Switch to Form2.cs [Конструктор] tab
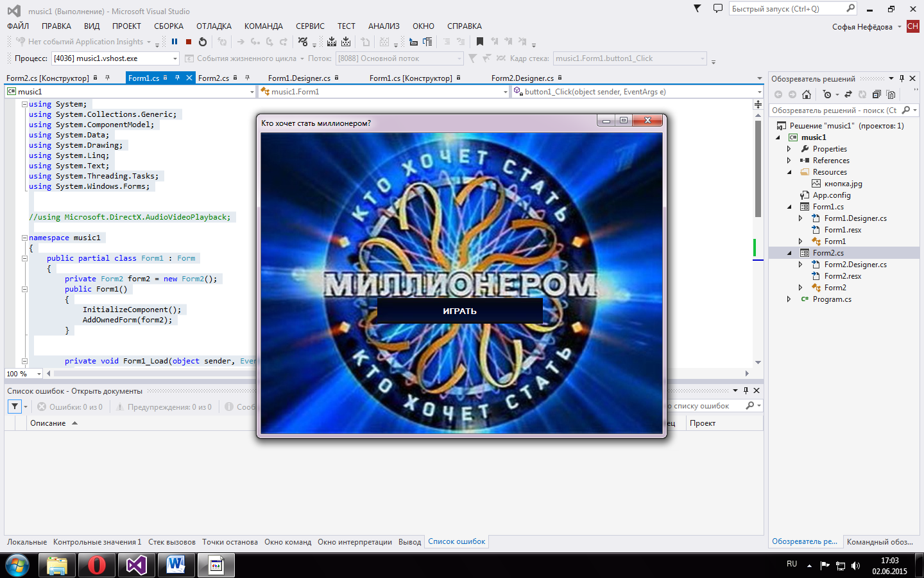Screen dimensions: 924x578 click(x=48, y=78)
